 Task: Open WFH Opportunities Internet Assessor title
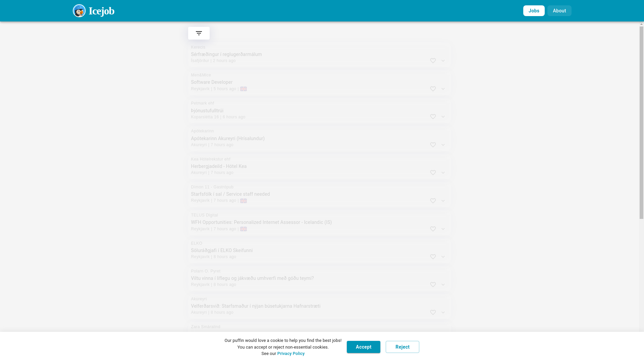click(x=261, y=222)
